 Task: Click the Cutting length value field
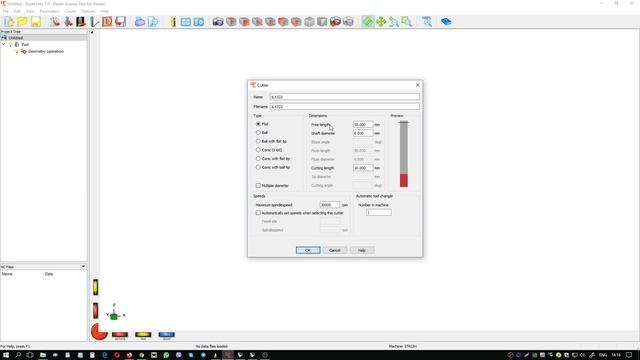pos(363,168)
